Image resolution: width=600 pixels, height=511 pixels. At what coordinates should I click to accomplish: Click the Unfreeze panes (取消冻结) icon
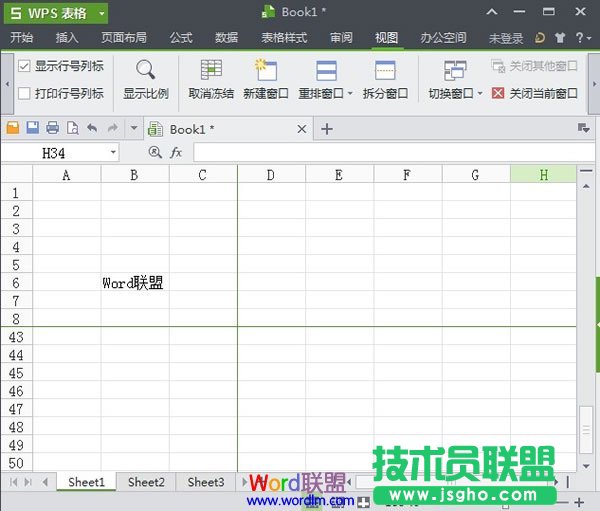tap(211, 70)
